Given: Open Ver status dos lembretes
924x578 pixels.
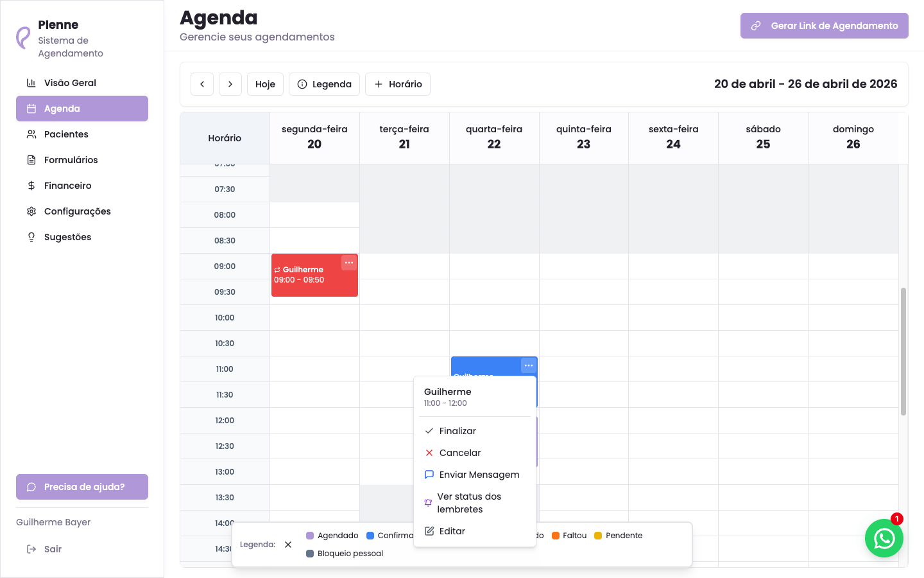Looking at the screenshot, I should [468, 503].
